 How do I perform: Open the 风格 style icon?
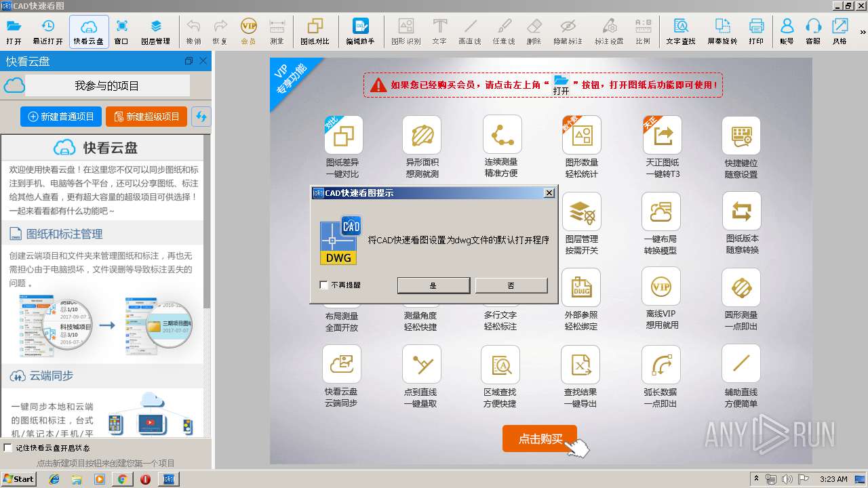[840, 31]
